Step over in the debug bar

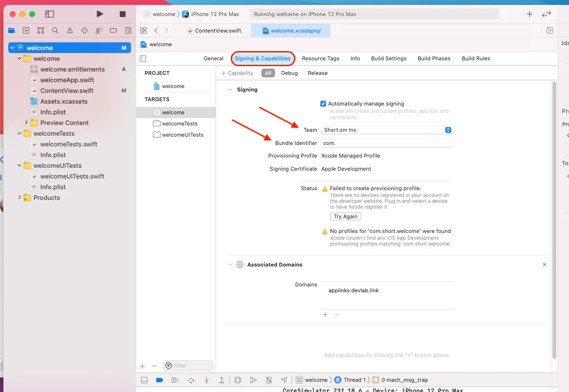[191, 380]
